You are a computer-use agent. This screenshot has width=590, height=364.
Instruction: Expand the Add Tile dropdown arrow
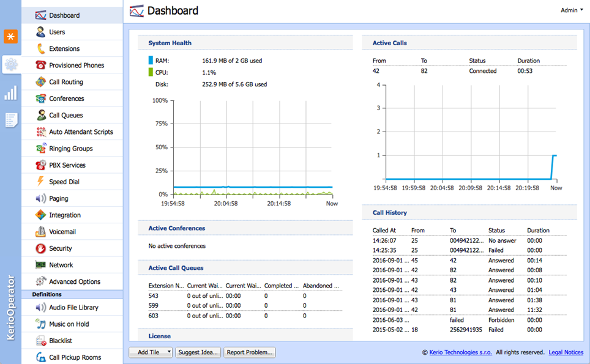pyautogui.click(x=169, y=352)
